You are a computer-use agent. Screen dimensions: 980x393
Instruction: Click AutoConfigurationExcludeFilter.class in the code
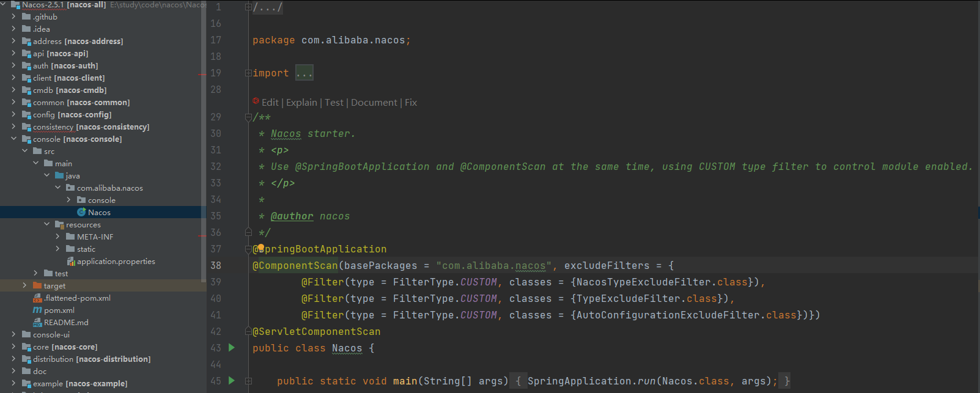coord(687,315)
